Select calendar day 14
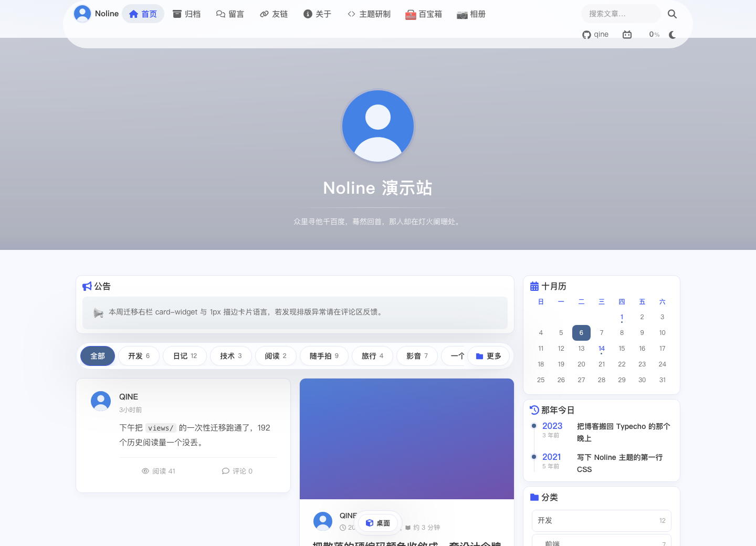756x546 pixels. 602,349
